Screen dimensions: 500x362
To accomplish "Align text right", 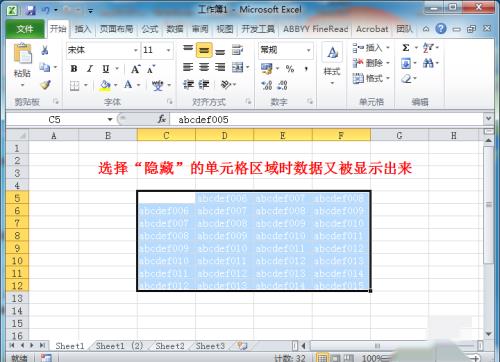I will (220, 68).
